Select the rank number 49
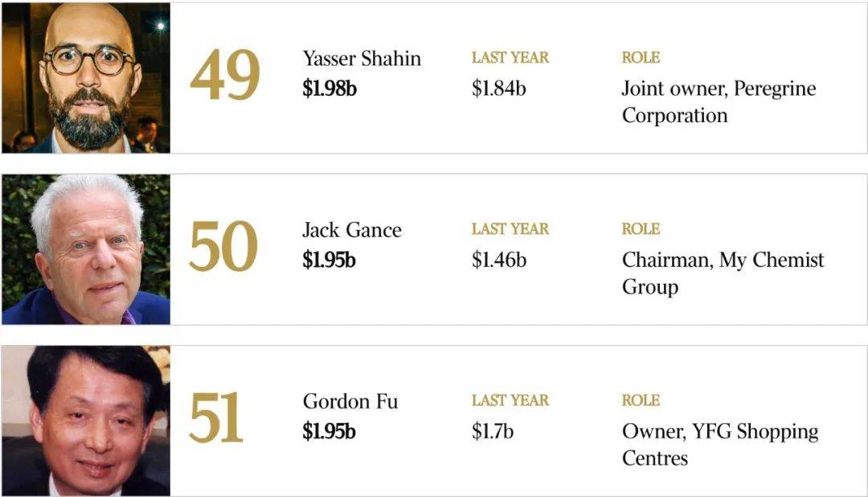The height and width of the screenshot is (497, 868). coord(225,75)
